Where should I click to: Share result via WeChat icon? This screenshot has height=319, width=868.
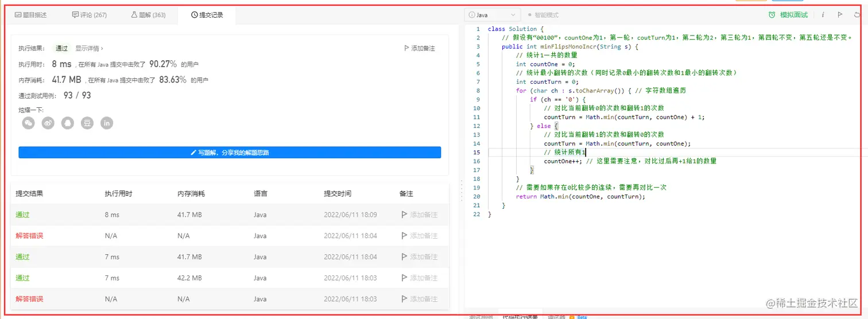coord(29,123)
